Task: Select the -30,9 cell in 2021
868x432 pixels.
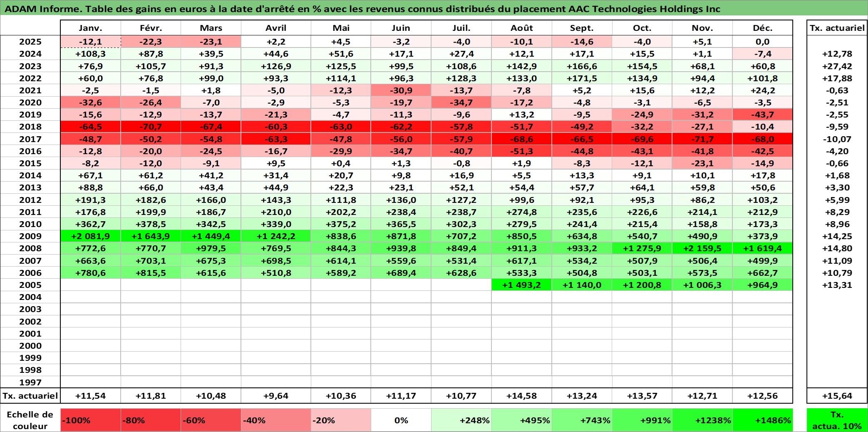Action: click(401, 90)
